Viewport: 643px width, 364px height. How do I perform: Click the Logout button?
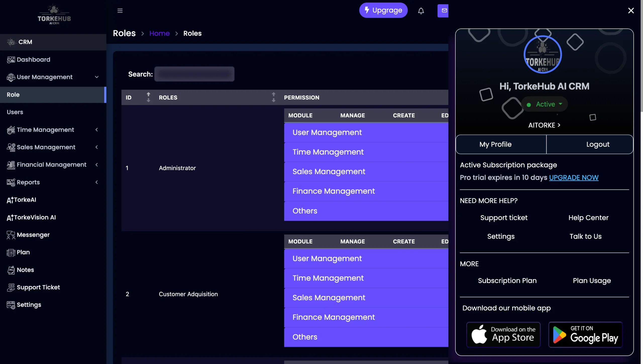[x=590, y=144]
